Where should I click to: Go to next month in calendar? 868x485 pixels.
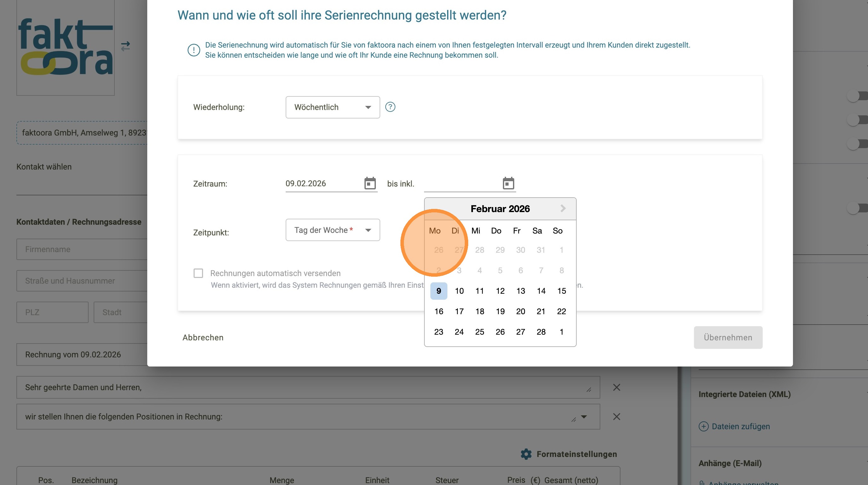pos(563,209)
